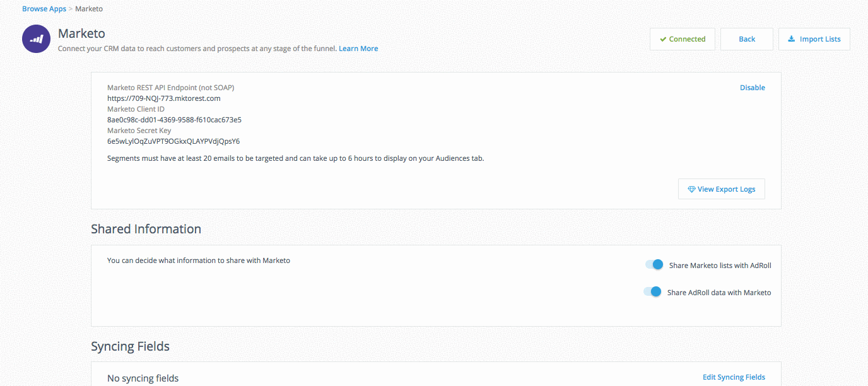
Task: Toggle Share Marketo lists with AdRoll switch
Action: point(654,265)
